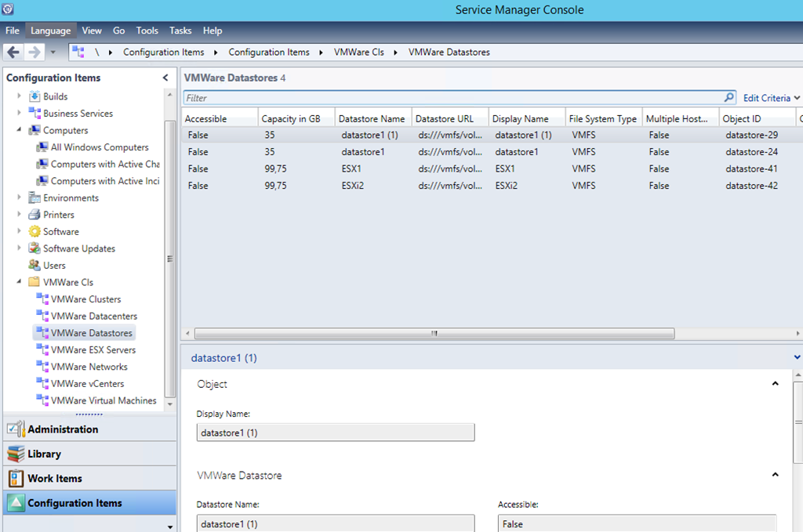Screen dimensions: 803x532
Task: Click the Back navigation arrow
Action: click(x=13, y=52)
